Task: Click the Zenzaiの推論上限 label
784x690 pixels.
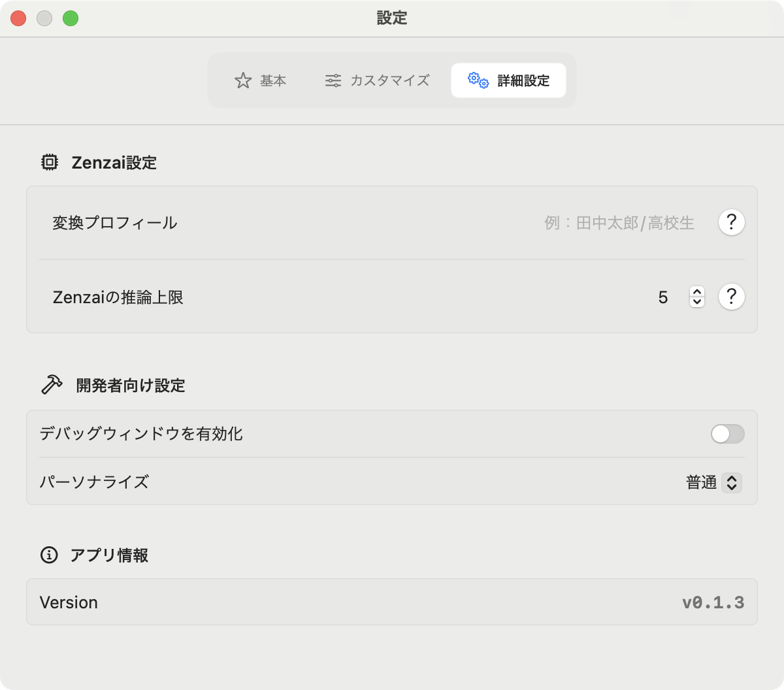Action: pyautogui.click(x=118, y=297)
